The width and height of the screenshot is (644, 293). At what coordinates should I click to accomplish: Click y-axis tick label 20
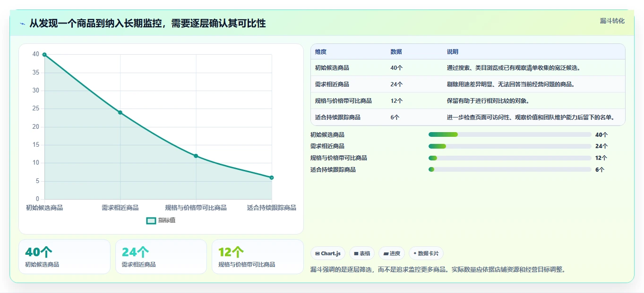coord(36,127)
